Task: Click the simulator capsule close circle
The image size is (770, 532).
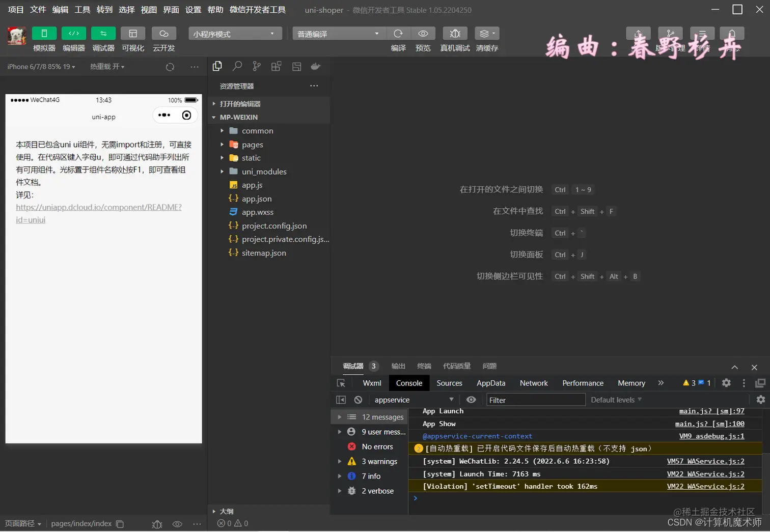Action: [187, 115]
